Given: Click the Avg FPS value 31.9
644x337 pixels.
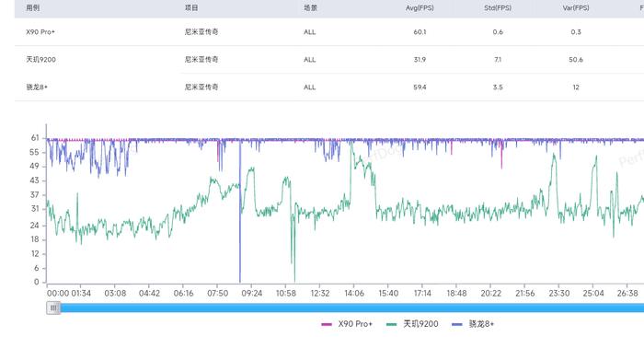Looking at the screenshot, I should point(420,60).
